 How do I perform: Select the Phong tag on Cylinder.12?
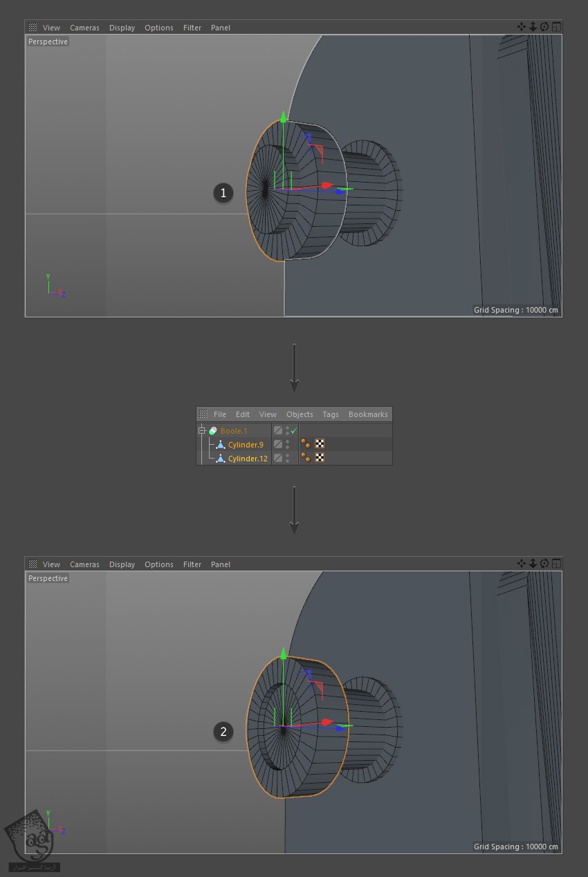pyautogui.click(x=306, y=458)
